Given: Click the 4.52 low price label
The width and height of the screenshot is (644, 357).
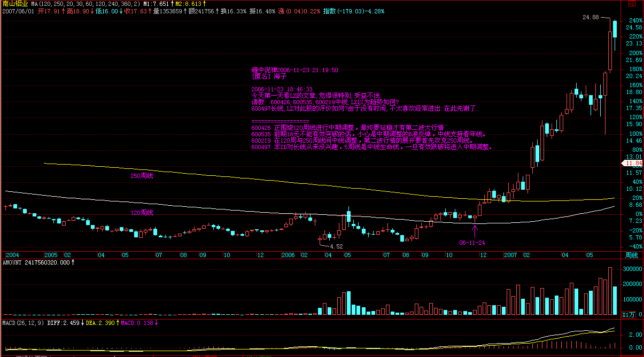Looking at the screenshot, I should click(x=336, y=246).
